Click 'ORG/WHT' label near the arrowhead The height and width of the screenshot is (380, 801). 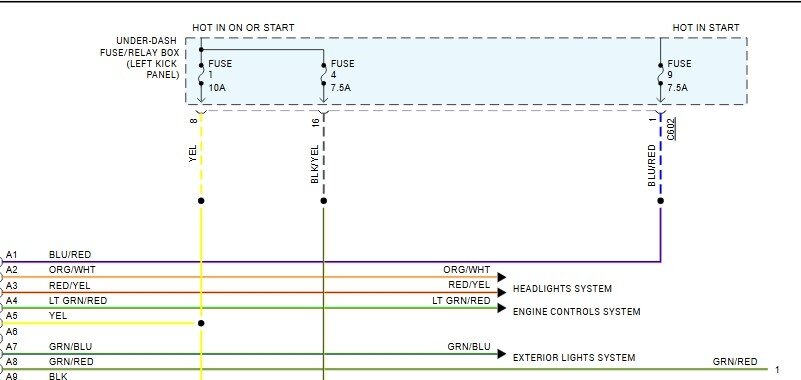pyautogui.click(x=466, y=270)
